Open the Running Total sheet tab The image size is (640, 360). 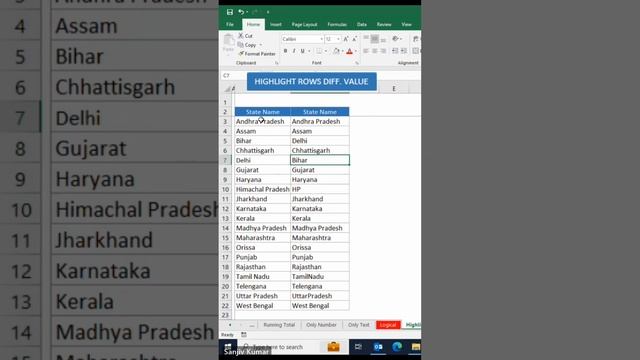[x=279, y=325]
